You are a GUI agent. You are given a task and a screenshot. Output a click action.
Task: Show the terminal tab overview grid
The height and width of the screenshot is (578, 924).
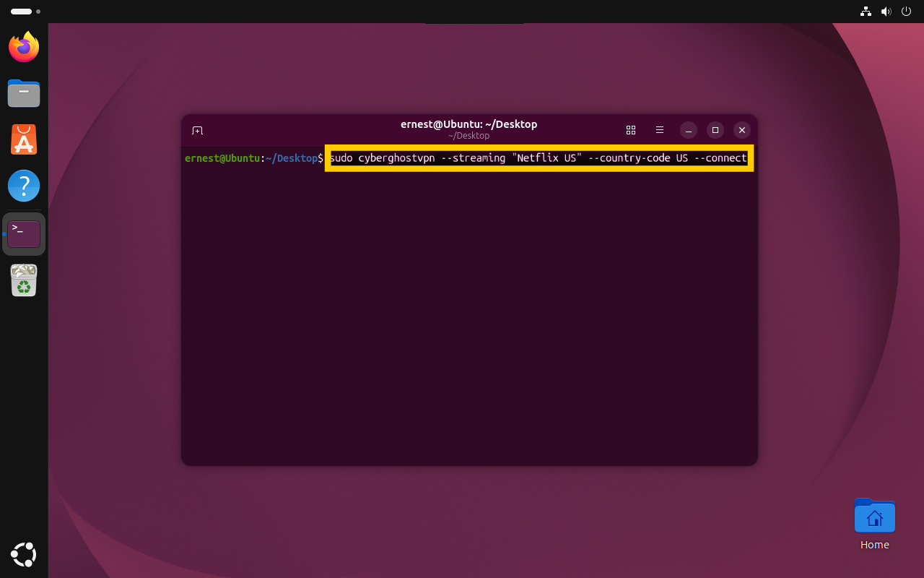point(631,130)
